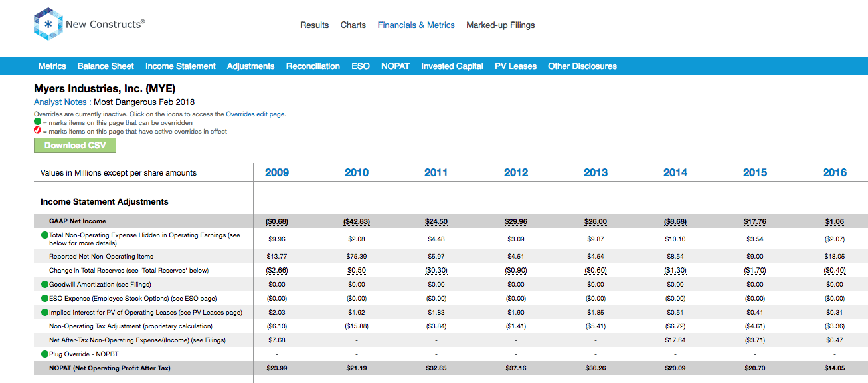Viewport: 868px width, 383px height.
Task: Click 2016 GAAP Net Income value $1.06
Action: [835, 221]
